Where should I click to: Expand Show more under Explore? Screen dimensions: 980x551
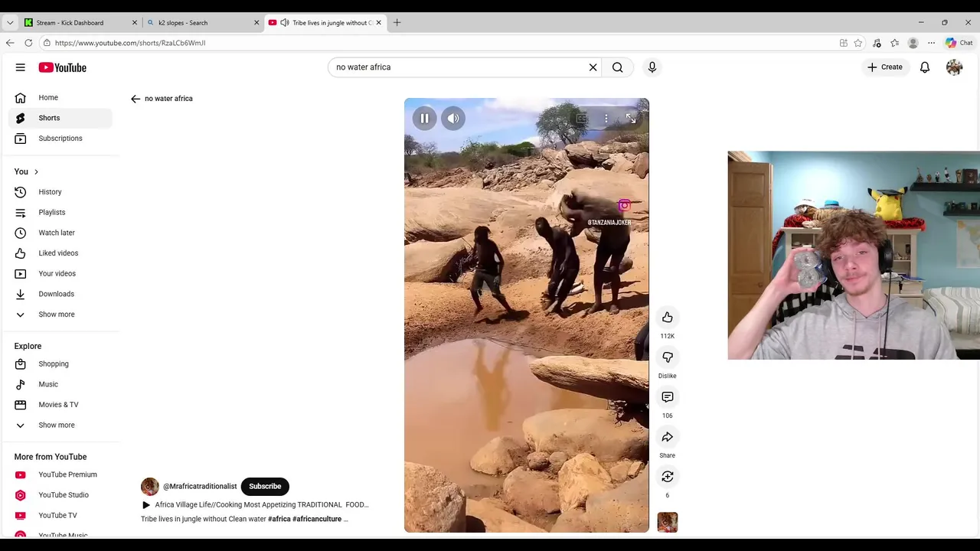coord(60,425)
